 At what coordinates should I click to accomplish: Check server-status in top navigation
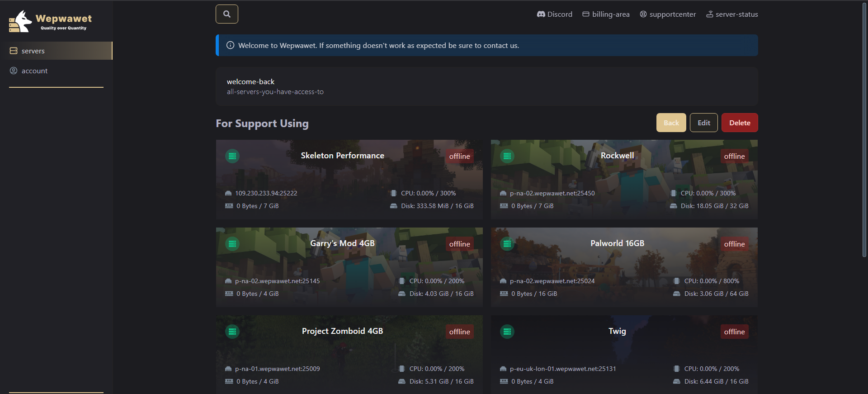click(x=732, y=14)
